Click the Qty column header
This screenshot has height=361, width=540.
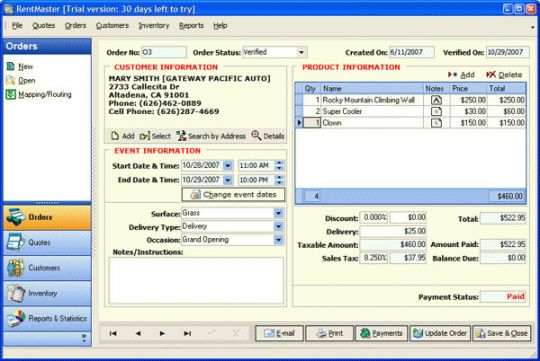pyautogui.click(x=312, y=89)
